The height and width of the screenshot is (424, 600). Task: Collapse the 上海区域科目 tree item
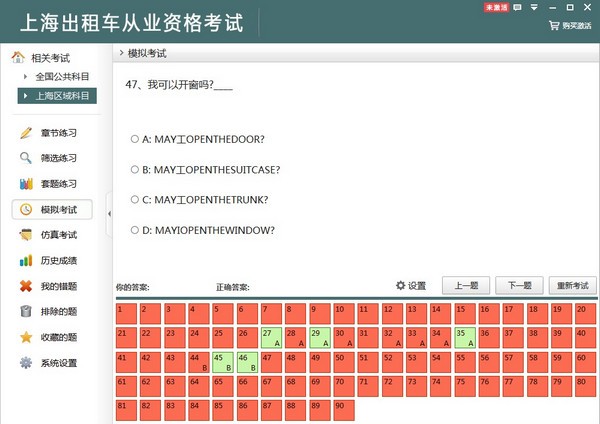(25, 96)
